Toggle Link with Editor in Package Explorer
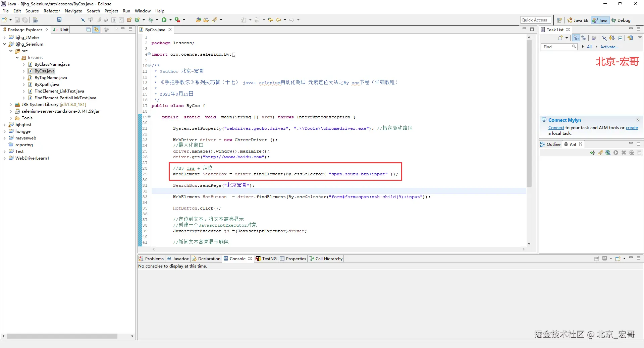Viewport: 644px width, 348px height. 96,30
